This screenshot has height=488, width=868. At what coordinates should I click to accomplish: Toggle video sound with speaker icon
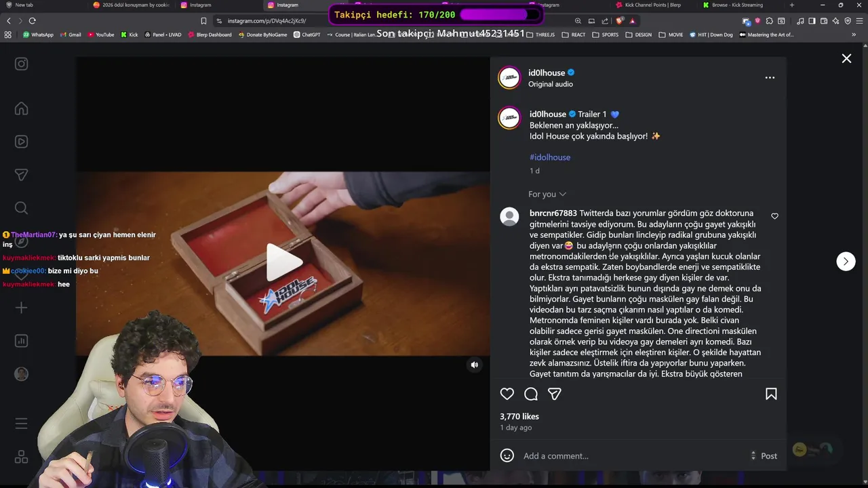(475, 365)
